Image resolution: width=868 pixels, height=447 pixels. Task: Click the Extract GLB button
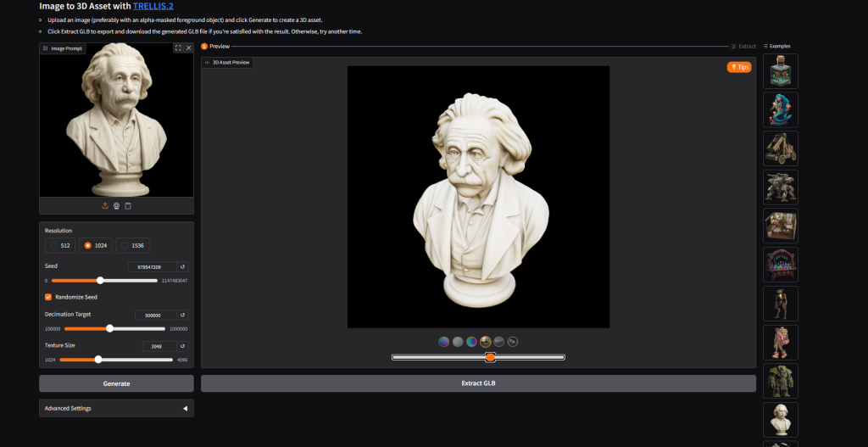click(x=478, y=383)
